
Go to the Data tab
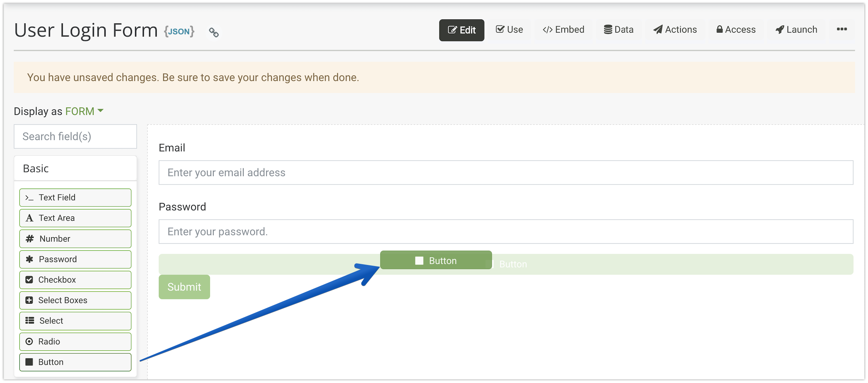pos(618,30)
